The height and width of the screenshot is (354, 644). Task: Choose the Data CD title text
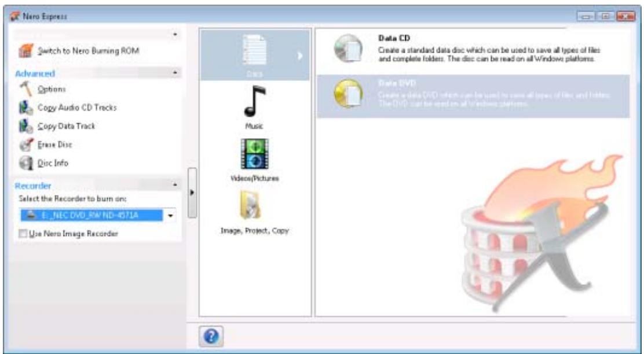tap(394, 38)
